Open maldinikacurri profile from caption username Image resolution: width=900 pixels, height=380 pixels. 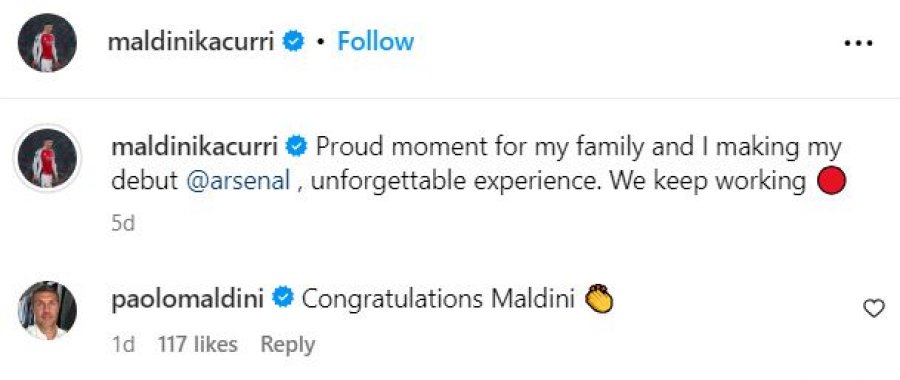195,147
